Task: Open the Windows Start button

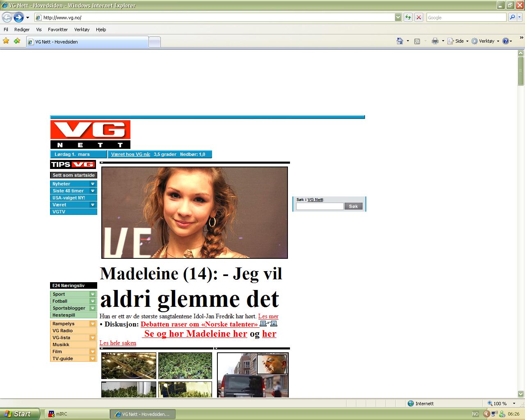Action: click(20, 414)
